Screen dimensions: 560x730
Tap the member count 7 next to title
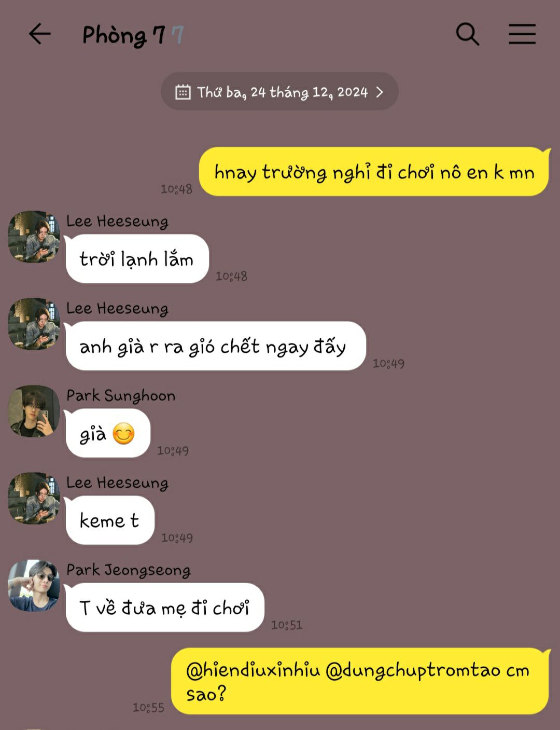tap(177, 35)
